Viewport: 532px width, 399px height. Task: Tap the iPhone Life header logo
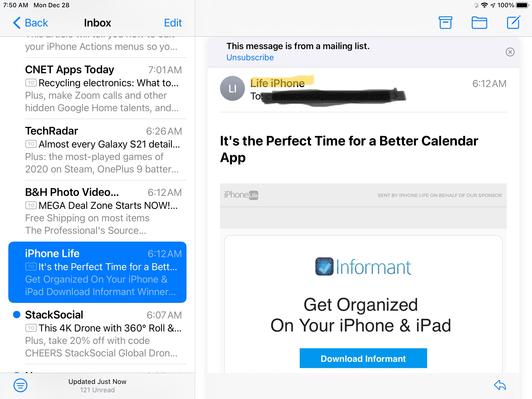241,195
